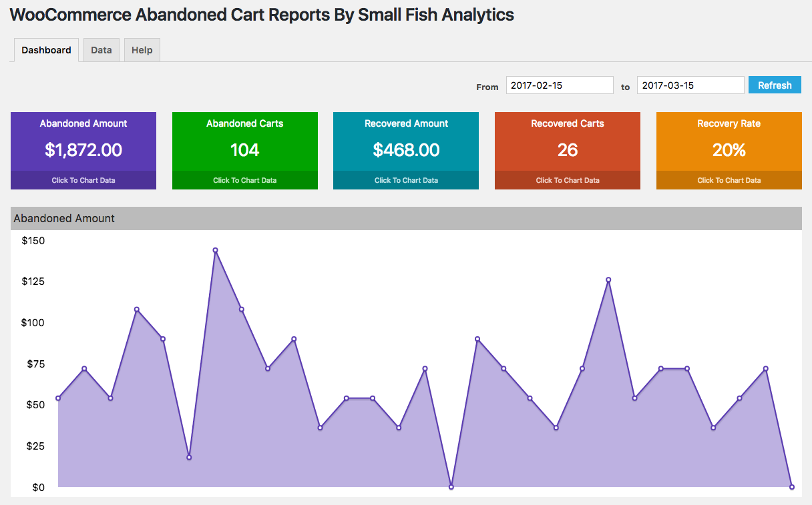This screenshot has height=505, width=812.
Task: Chart data link under purple Abandoned Amount card
Action: pyautogui.click(x=83, y=180)
